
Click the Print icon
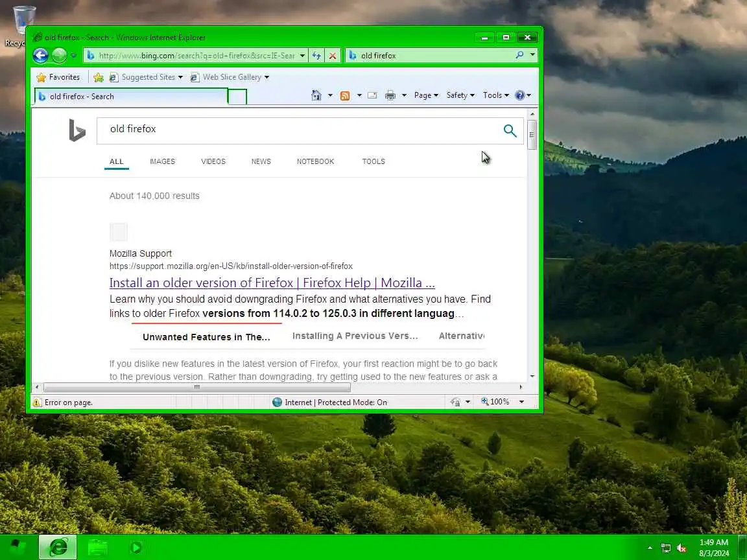(390, 95)
